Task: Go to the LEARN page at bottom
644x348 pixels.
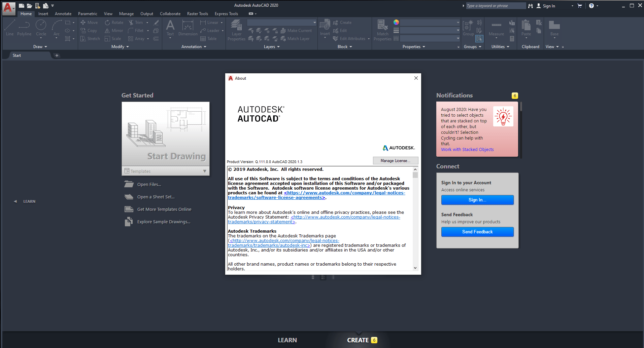Action: [287, 340]
